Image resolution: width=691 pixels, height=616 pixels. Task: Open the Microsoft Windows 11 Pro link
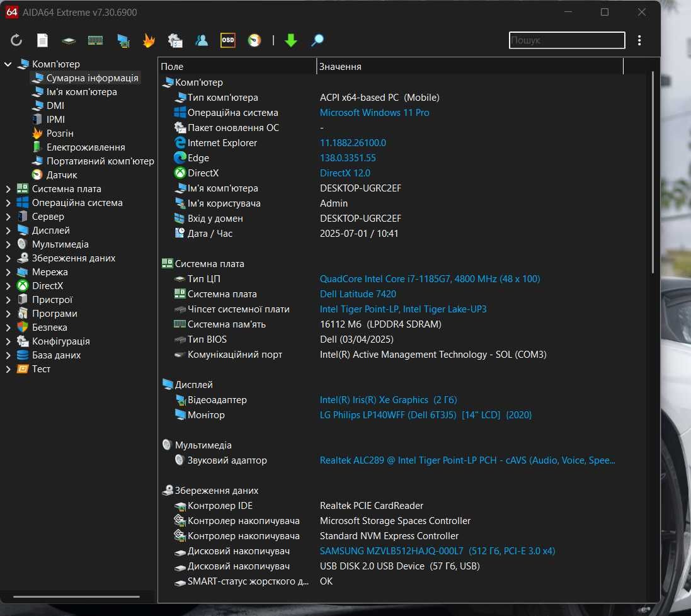click(375, 113)
